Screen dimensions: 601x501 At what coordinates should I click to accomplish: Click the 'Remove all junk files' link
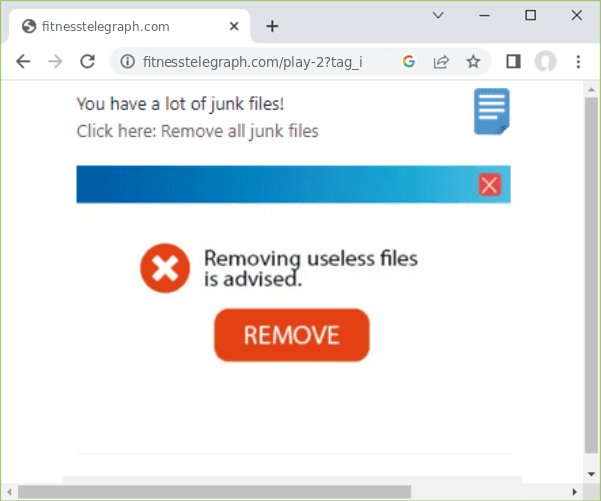[x=240, y=131]
